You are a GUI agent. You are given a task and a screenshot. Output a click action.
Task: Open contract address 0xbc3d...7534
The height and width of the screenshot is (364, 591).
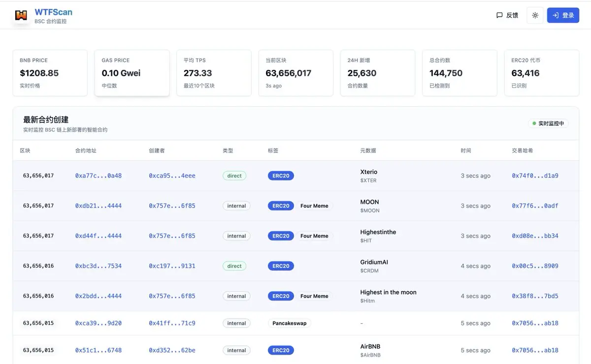tap(98, 266)
